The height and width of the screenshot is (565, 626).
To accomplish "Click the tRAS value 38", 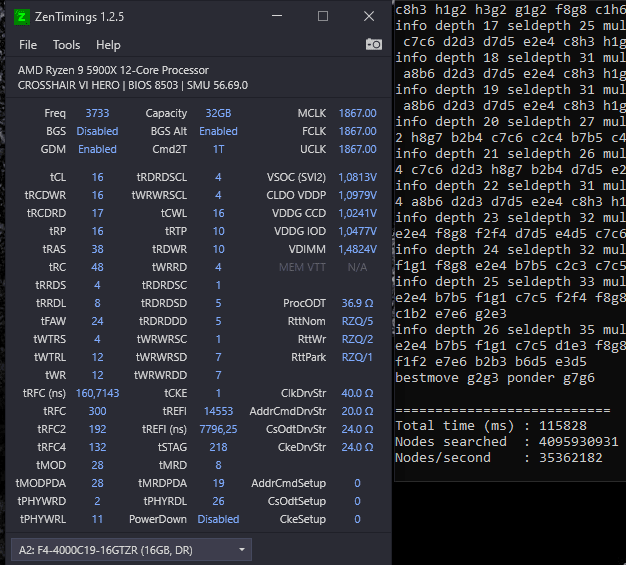I will (97, 249).
